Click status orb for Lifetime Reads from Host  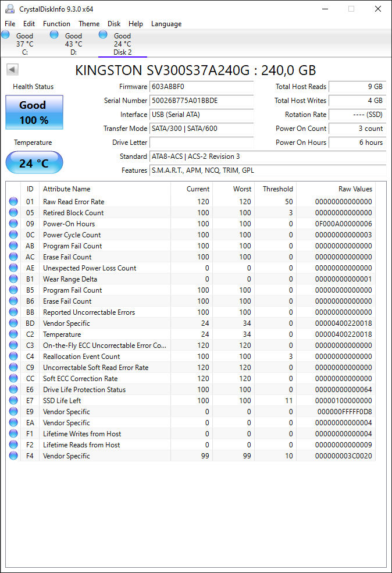tap(13, 444)
